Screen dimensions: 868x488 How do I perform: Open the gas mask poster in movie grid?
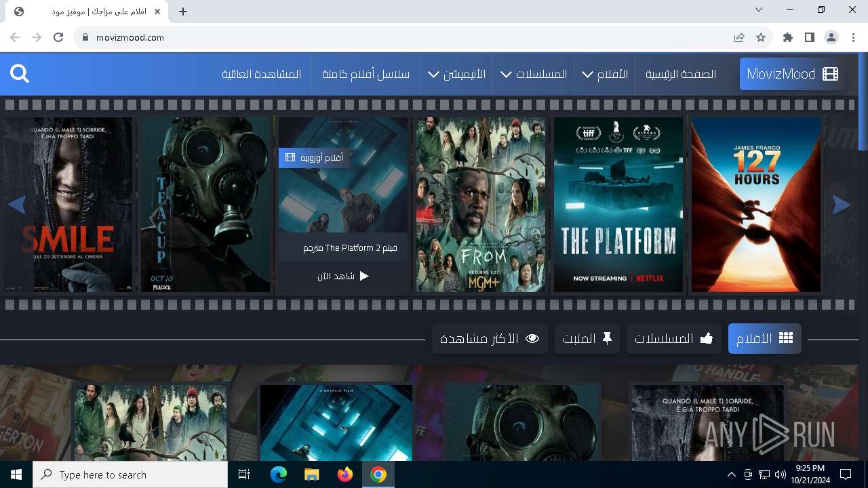click(x=522, y=423)
